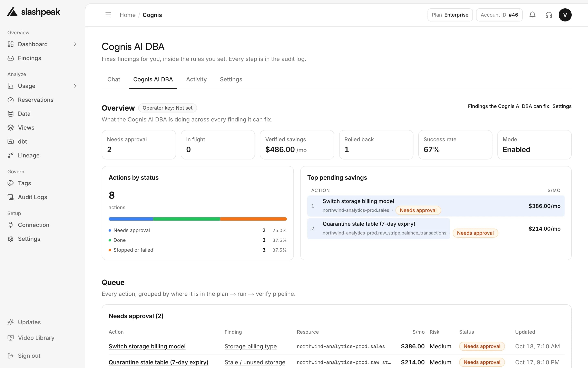The width and height of the screenshot is (588, 368).
Task: Click the Usage bar chart icon
Action: [x=10, y=86]
